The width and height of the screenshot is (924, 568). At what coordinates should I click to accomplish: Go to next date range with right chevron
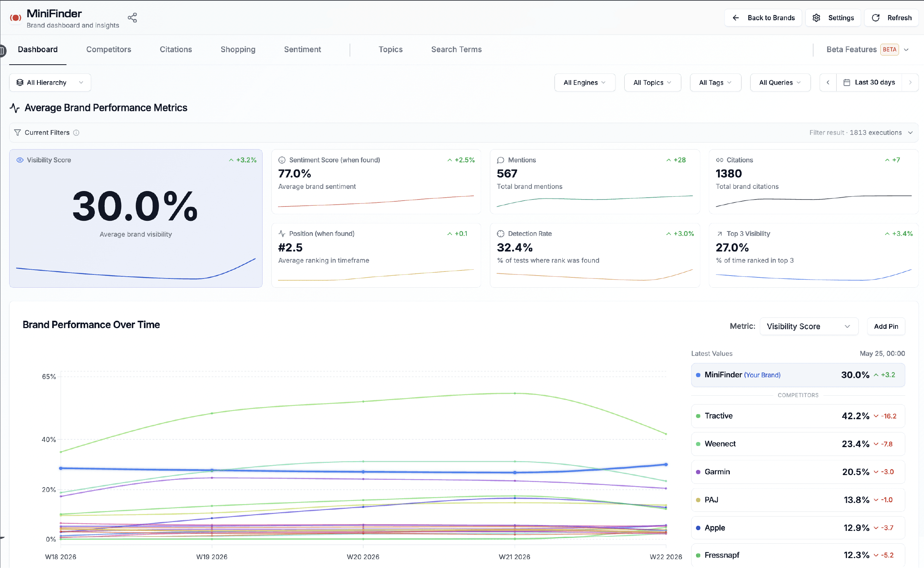click(910, 83)
